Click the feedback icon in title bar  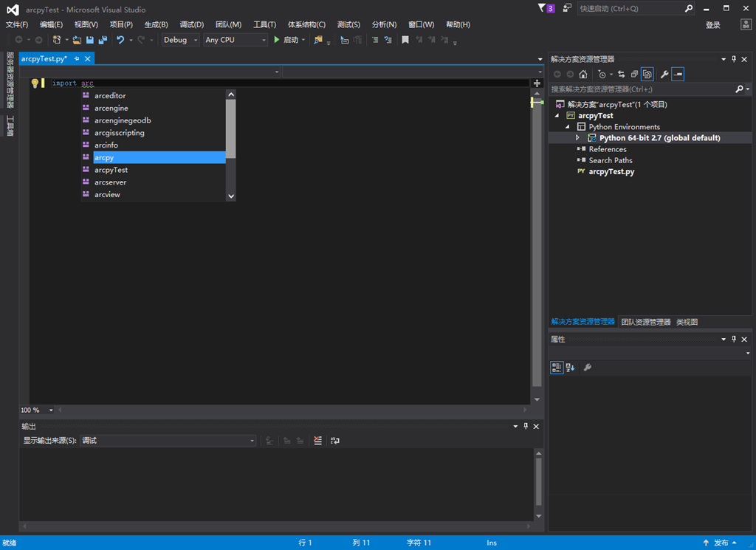tap(567, 8)
